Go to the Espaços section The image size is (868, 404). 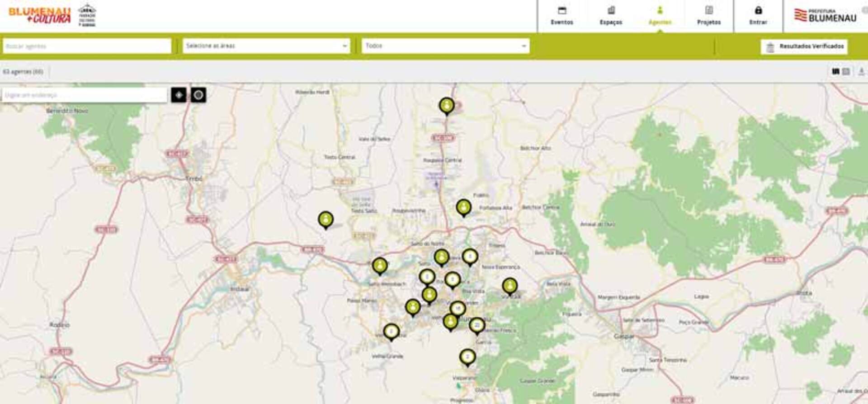click(x=611, y=16)
